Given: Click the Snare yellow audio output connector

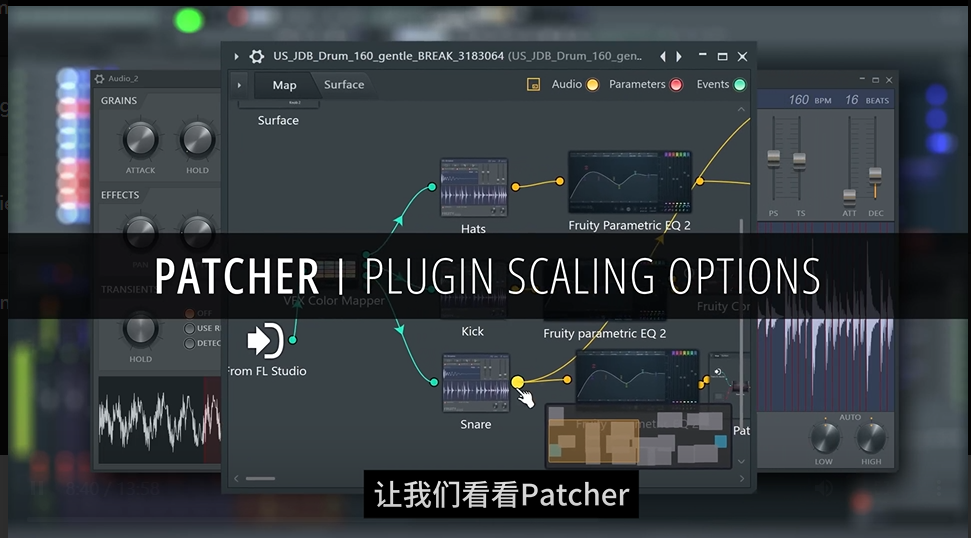Looking at the screenshot, I should [518, 382].
